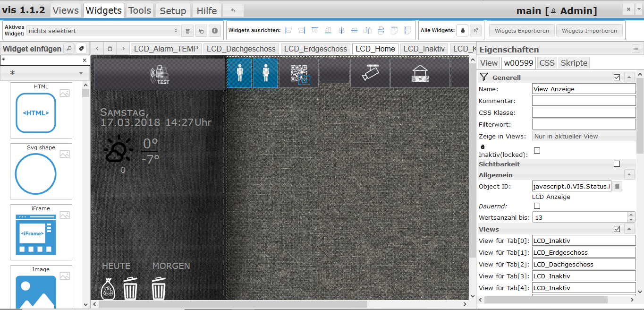
Task: Click the QR code icon in the canvas
Action: tap(299, 73)
